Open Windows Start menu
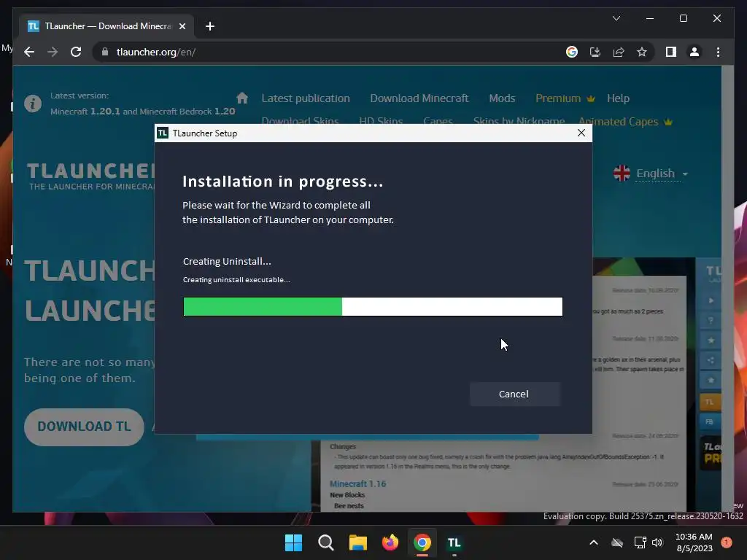This screenshot has height=560, width=747. 293,542
